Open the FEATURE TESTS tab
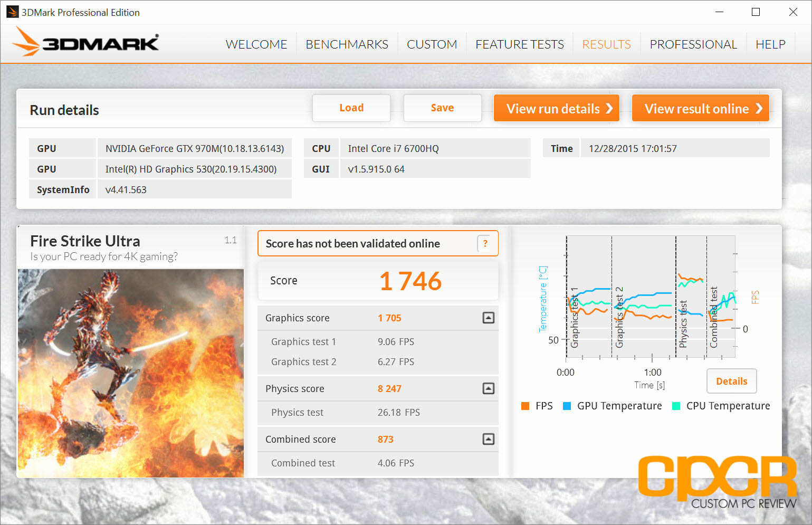 coord(520,44)
